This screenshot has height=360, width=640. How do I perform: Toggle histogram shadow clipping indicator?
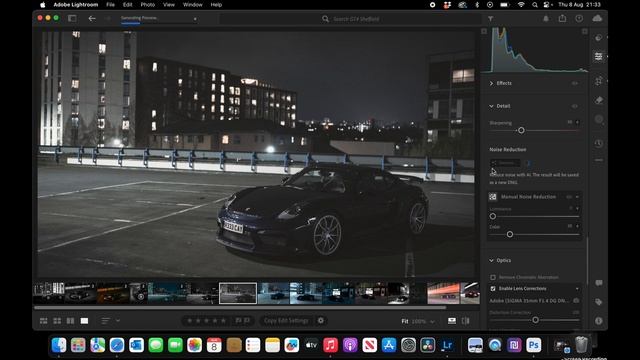click(x=484, y=31)
